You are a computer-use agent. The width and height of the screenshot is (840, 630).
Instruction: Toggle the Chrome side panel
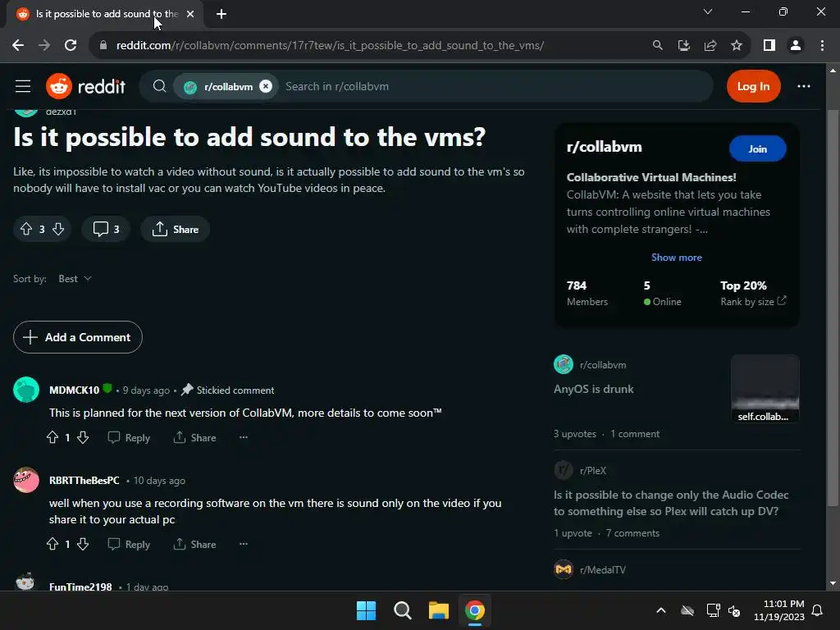(769, 46)
